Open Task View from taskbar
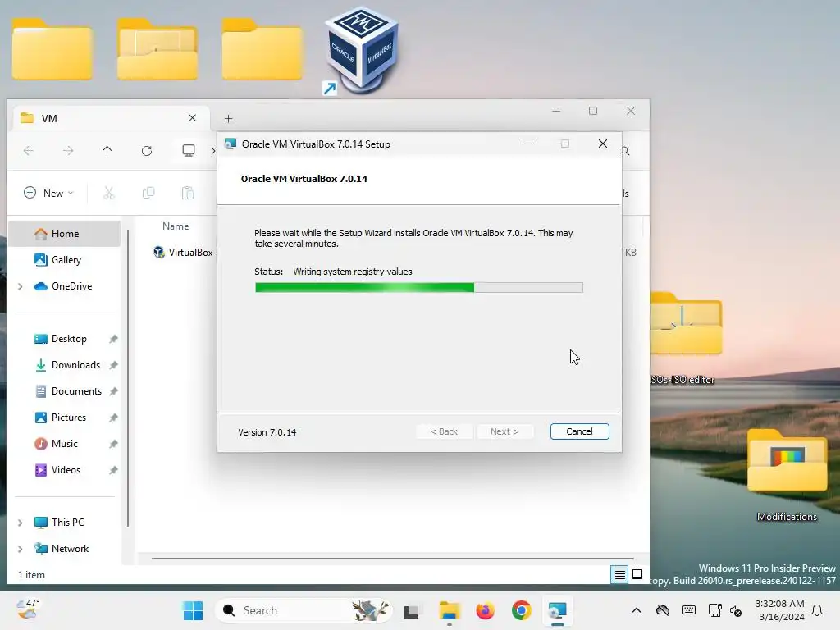 411,610
